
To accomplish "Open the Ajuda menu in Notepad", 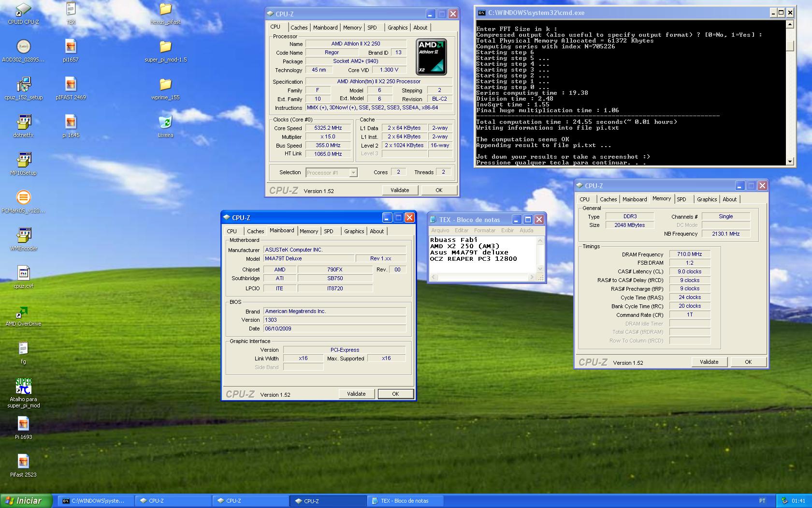I will (x=526, y=230).
